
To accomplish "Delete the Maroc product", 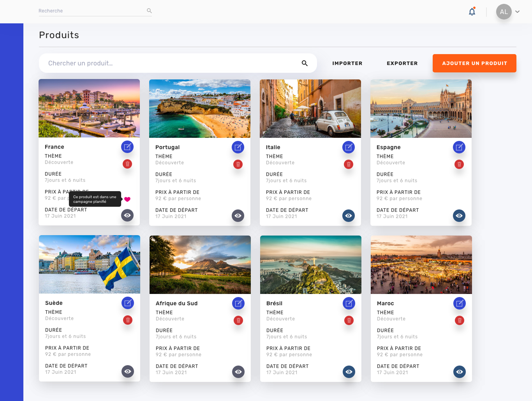I will click(x=460, y=320).
